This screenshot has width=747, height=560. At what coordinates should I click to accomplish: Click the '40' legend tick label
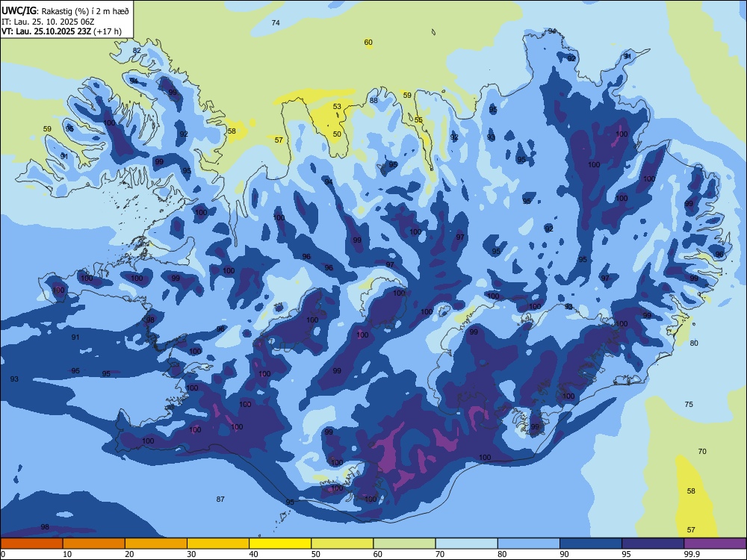(253, 554)
